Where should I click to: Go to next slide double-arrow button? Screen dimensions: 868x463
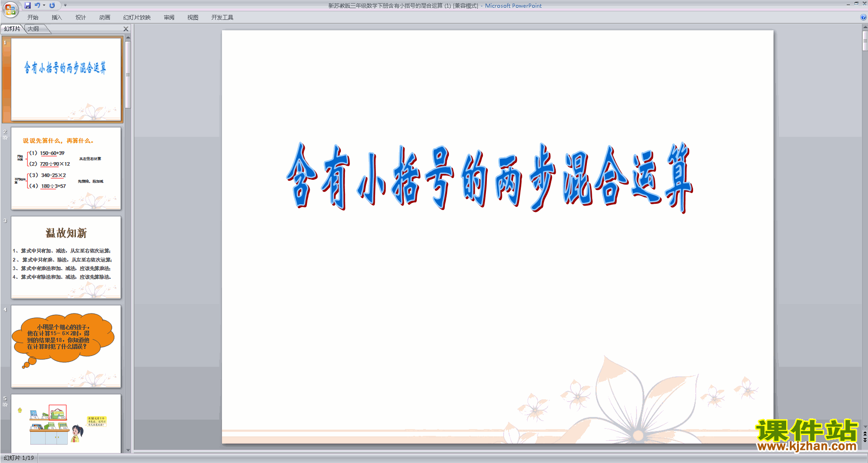click(x=865, y=440)
